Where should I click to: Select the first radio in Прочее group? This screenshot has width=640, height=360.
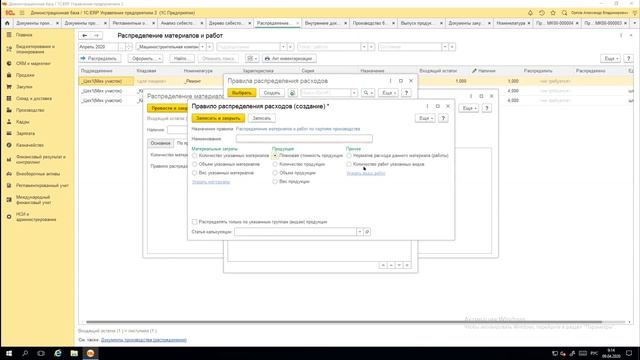click(349, 156)
